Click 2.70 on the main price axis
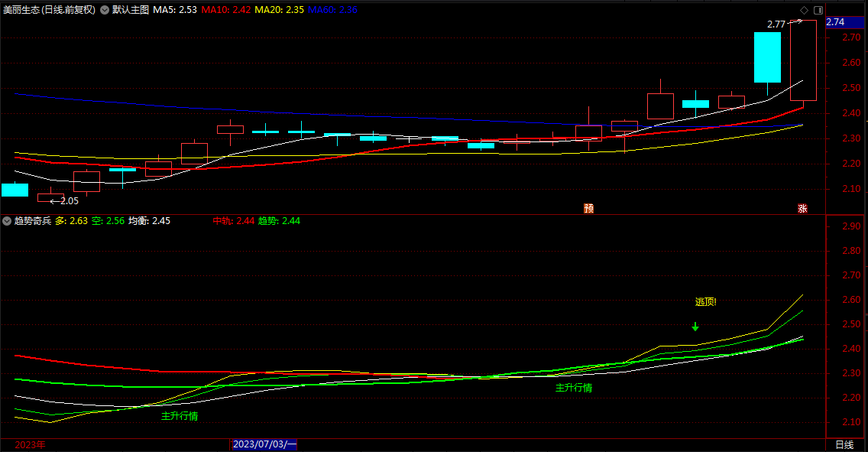 pyautogui.click(x=851, y=37)
